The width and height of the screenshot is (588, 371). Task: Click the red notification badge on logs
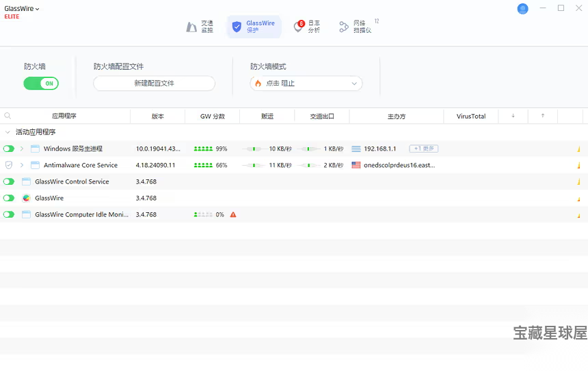(x=301, y=24)
